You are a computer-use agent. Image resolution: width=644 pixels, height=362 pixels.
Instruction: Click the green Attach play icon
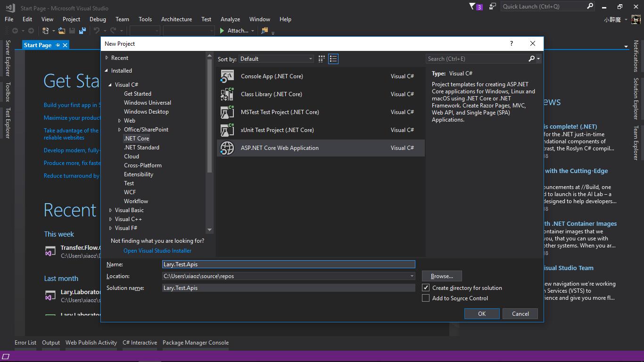pyautogui.click(x=222, y=31)
